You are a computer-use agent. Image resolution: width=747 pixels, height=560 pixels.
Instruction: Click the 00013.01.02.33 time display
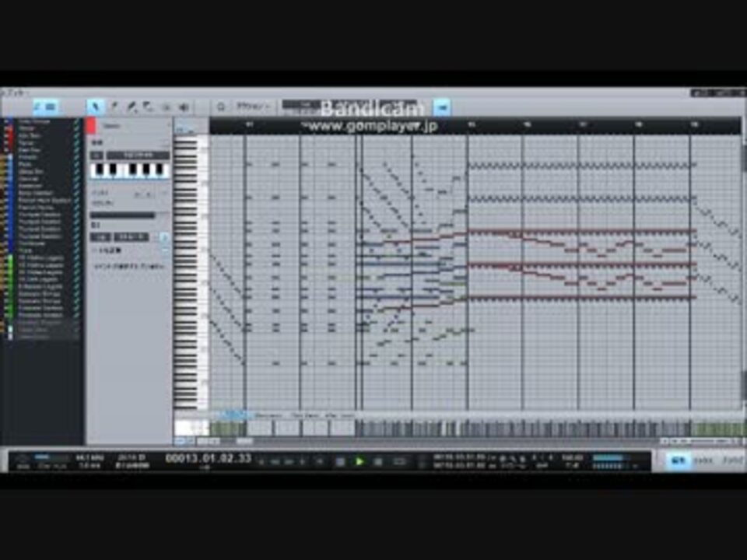209,459
